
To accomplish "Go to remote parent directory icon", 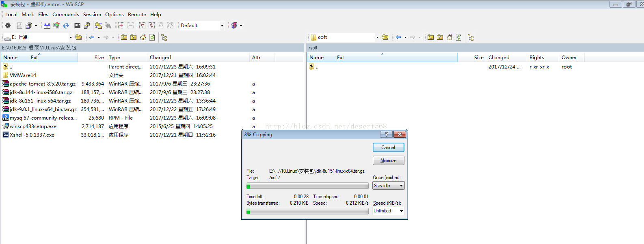I will coord(431,37).
